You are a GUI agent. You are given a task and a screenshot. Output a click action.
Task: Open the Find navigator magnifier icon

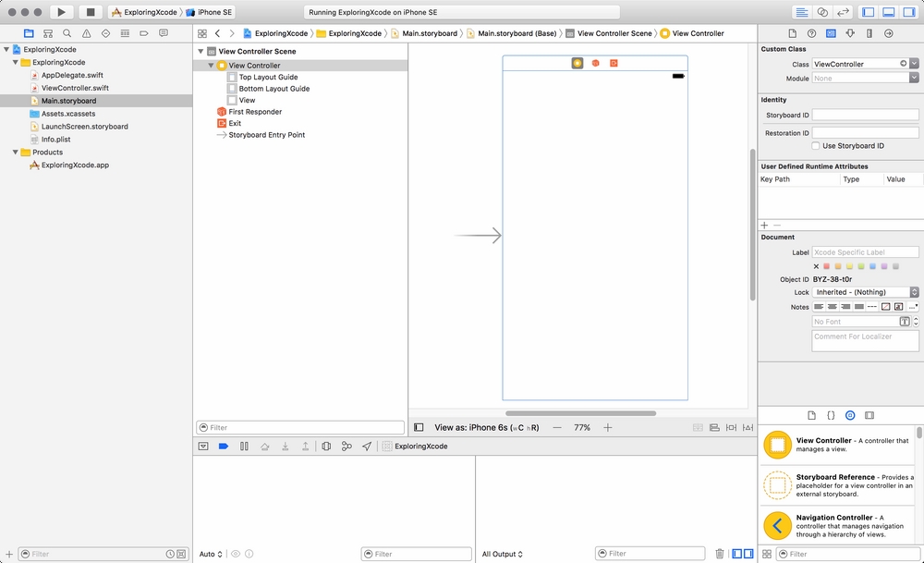67,33
